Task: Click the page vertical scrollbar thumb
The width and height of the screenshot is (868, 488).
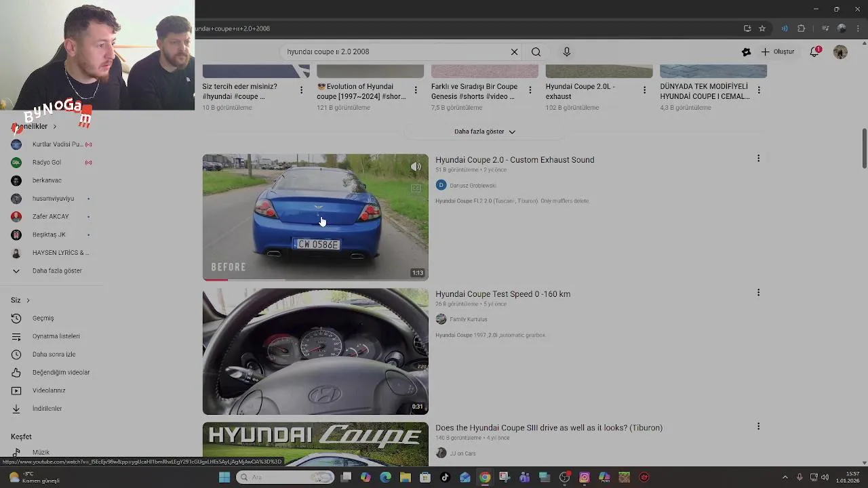Action: coord(865,148)
